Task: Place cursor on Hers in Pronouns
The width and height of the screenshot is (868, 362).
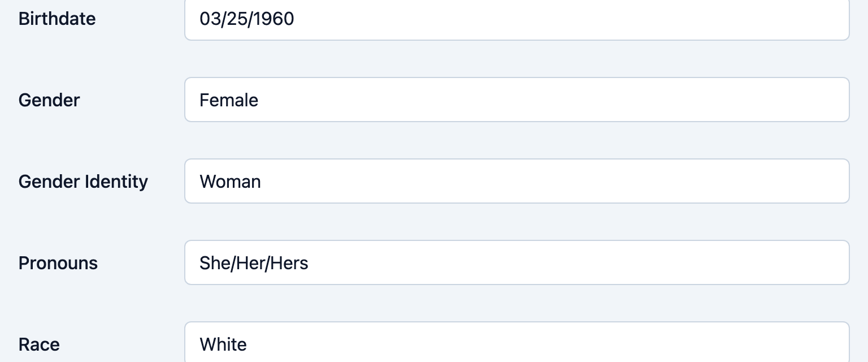Action: (289, 263)
